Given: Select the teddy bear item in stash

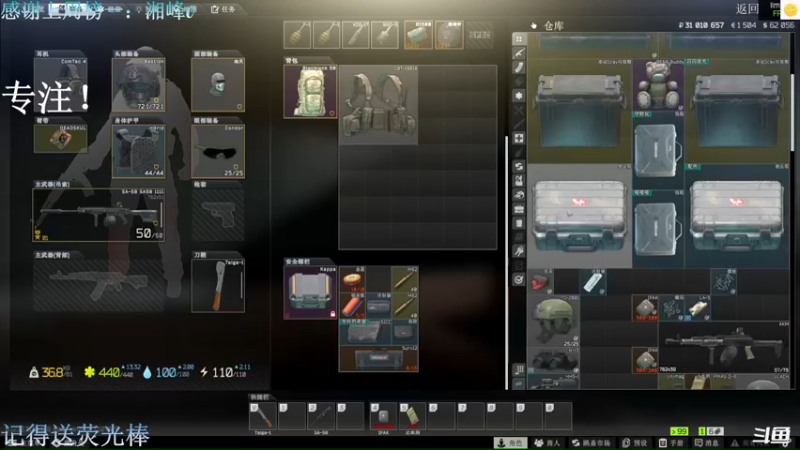Looking at the screenshot, I should click(658, 85).
